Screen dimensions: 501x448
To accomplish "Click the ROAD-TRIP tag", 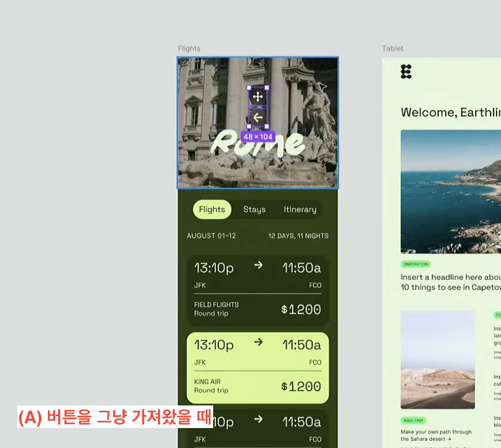I will [x=413, y=421].
